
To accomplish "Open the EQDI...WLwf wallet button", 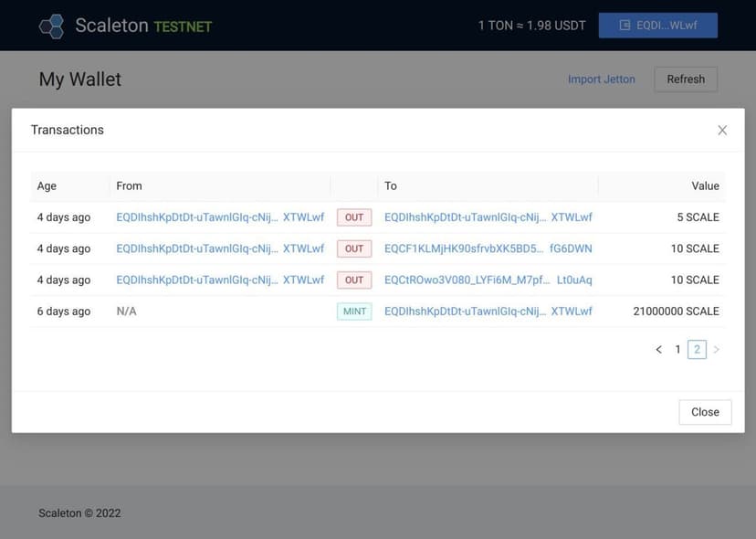I will 657,26.
